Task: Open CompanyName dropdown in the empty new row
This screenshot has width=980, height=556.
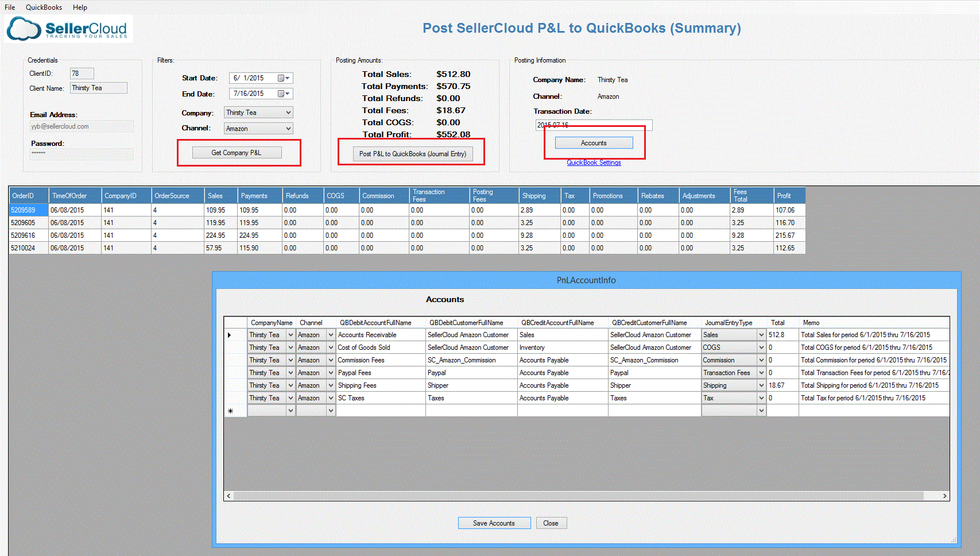Action: (290, 411)
